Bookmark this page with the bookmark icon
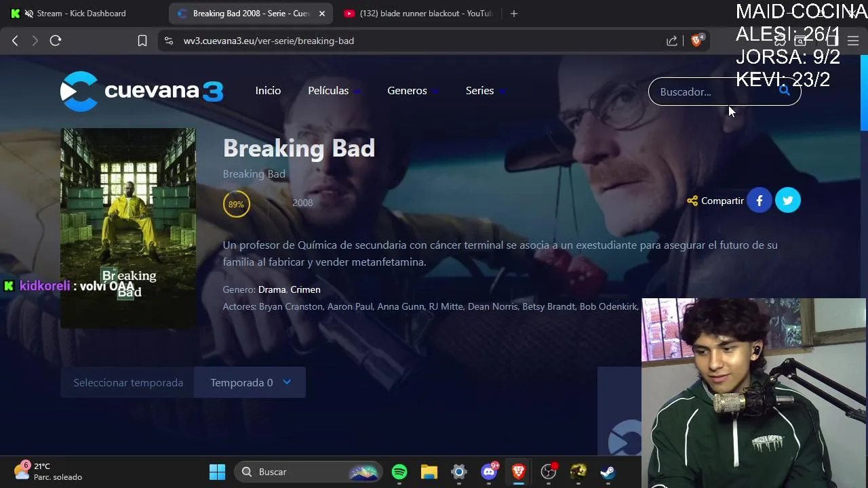The height and width of the screenshot is (488, 868). tap(142, 41)
